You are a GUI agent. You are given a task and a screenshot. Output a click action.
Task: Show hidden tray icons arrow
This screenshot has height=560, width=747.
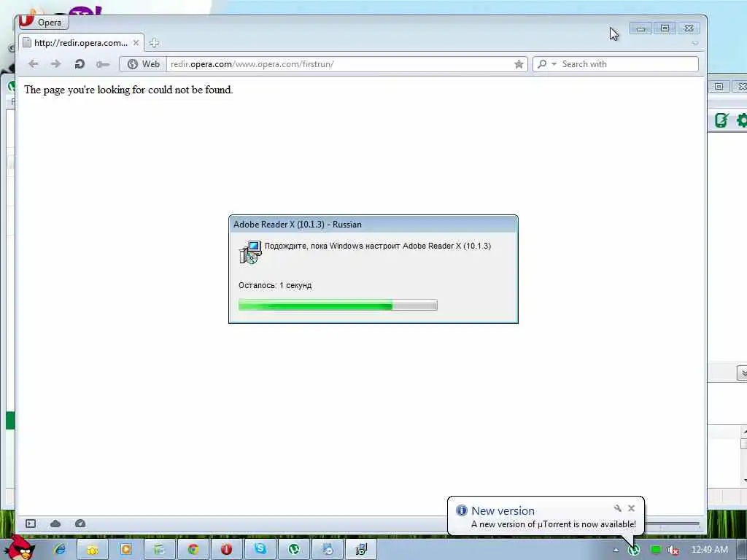(x=616, y=550)
